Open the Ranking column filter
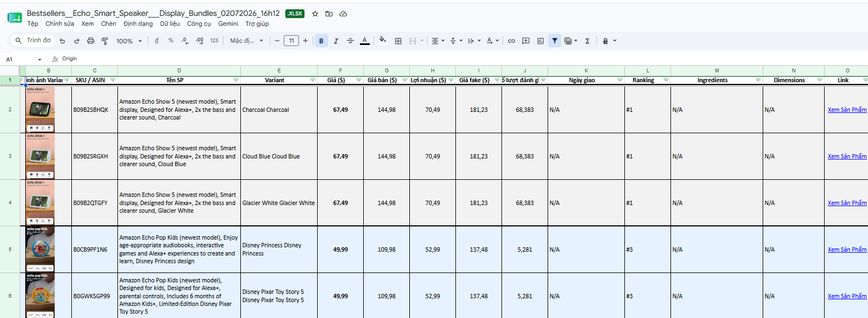 (x=666, y=80)
